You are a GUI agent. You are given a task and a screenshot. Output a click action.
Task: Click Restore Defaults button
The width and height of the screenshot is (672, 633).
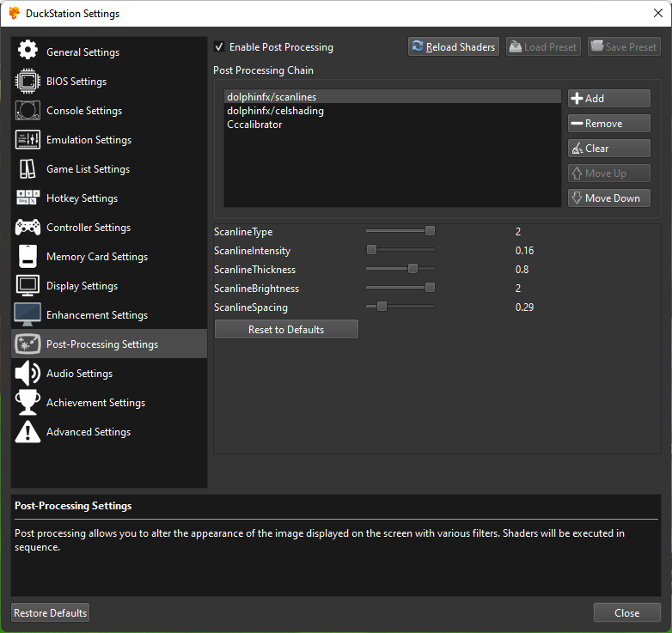coord(50,613)
